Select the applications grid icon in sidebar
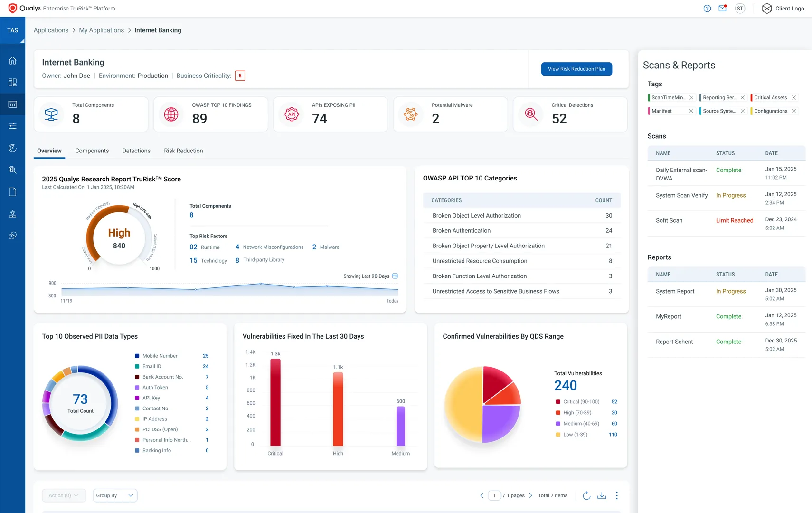Viewport: 812px width, 513px height. [x=13, y=82]
